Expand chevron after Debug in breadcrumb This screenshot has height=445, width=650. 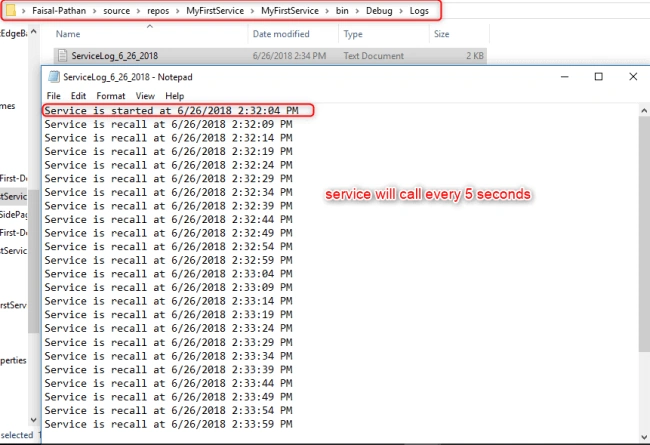[401, 11]
